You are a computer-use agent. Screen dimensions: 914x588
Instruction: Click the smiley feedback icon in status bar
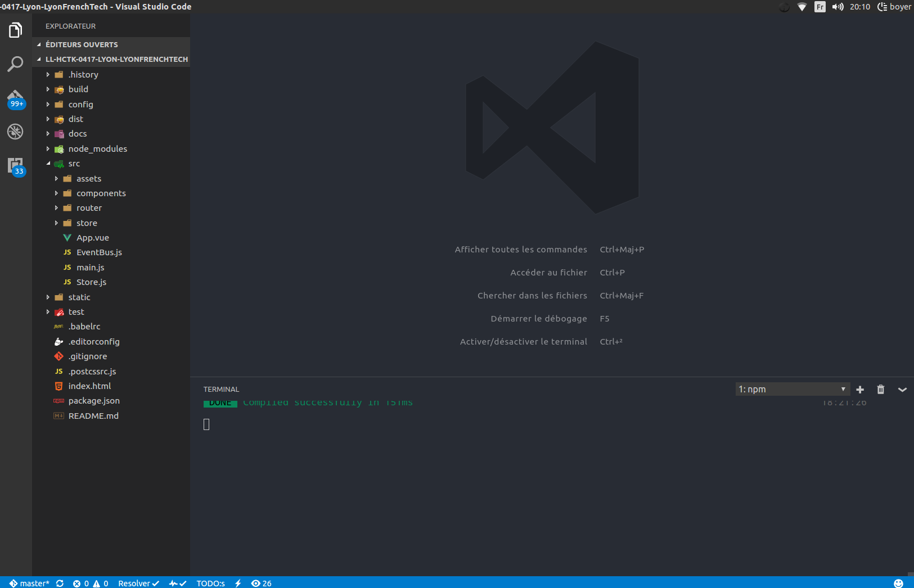tap(898, 583)
